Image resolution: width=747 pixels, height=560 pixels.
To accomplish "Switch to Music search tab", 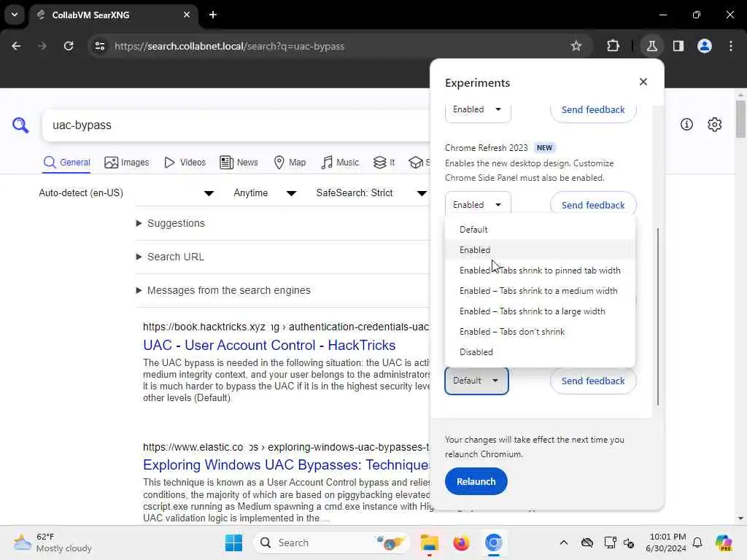I will (x=340, y=163).
